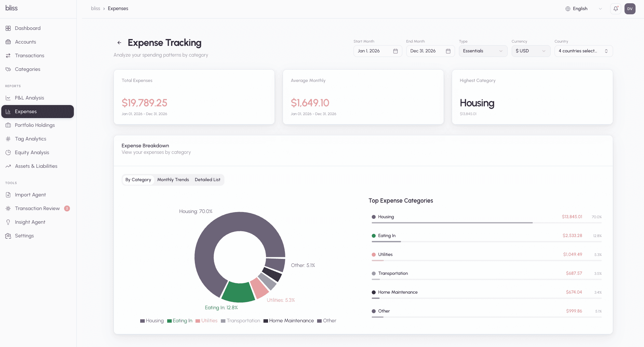The width and height of the screenshot is (644, 347).
Task: Select the Equity Analysis clock icon
Action: coord(8,152)
